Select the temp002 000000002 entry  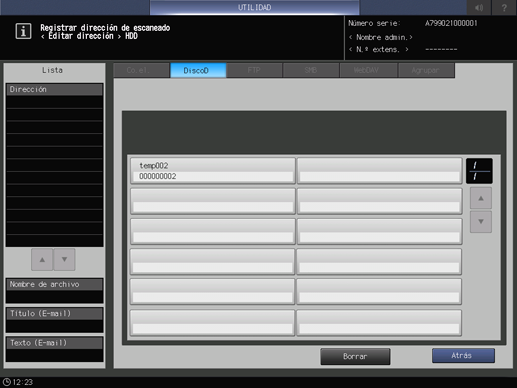point(213,171)
